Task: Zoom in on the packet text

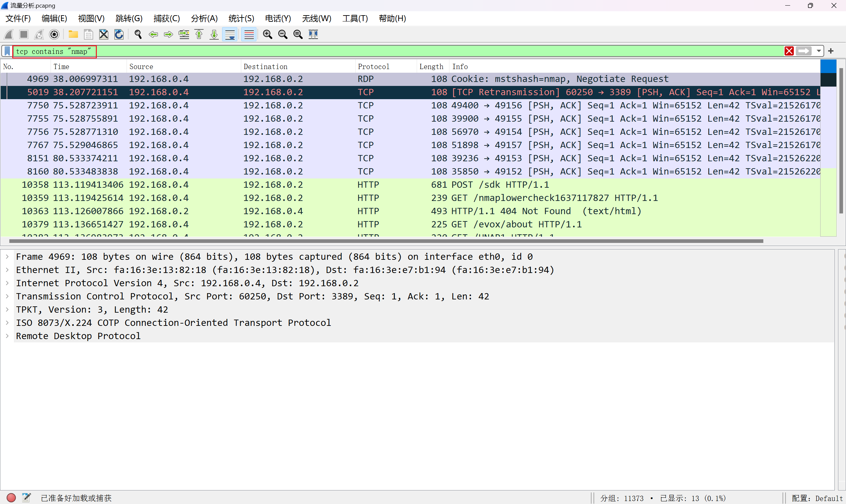Action: [268, 34]
